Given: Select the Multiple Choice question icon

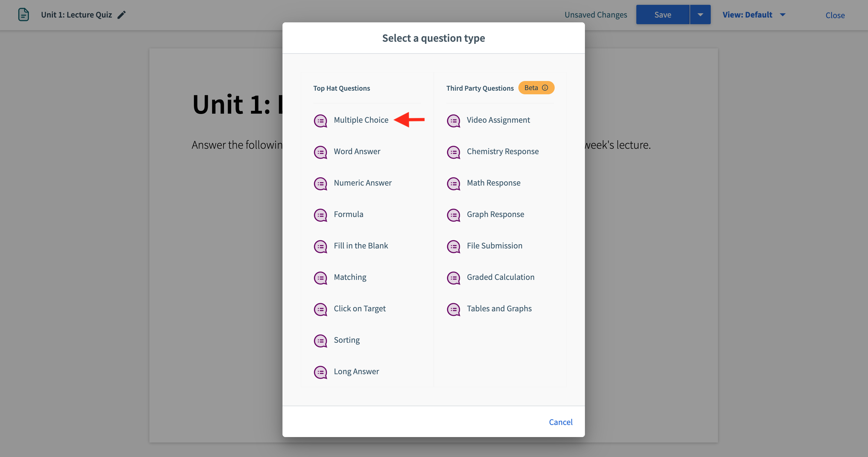Looking at the screenshot, I should pos(321,121).
